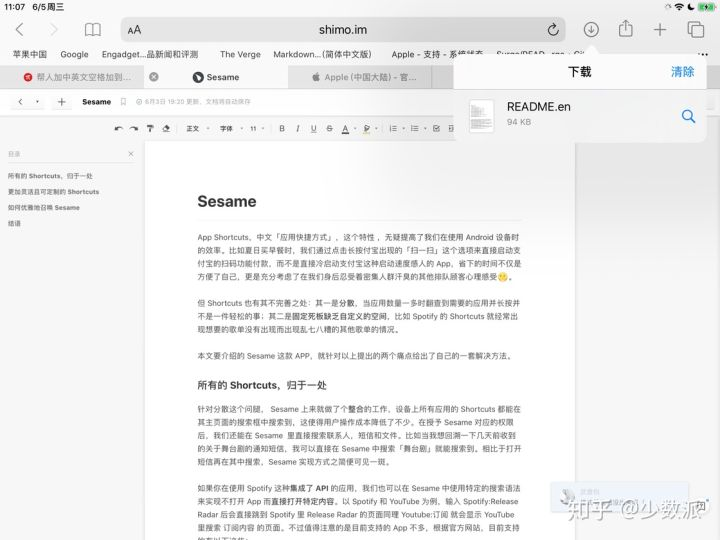Open the 字体 font dropdown
Viewport: 720px width, 540px height.
(231, 129)
